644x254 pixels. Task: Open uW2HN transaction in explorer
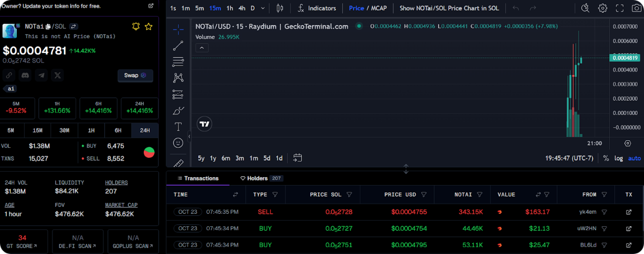pos(629,229)
